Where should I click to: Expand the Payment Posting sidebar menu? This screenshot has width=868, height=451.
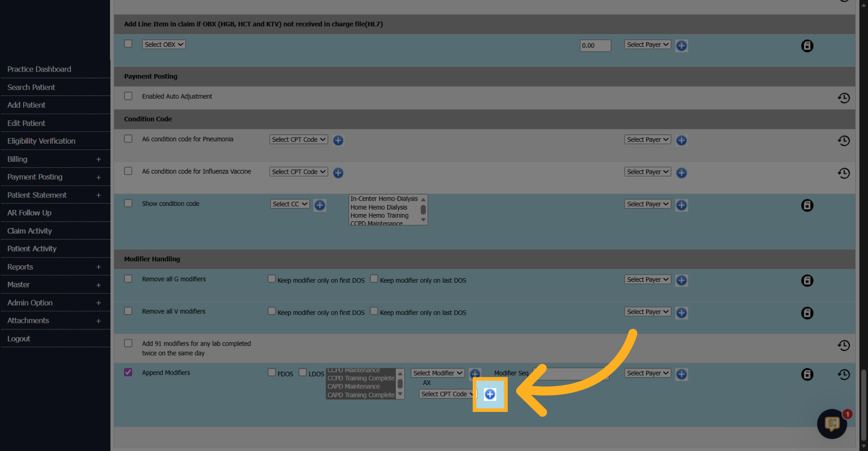pyautogui.click(x=55, y=177)
